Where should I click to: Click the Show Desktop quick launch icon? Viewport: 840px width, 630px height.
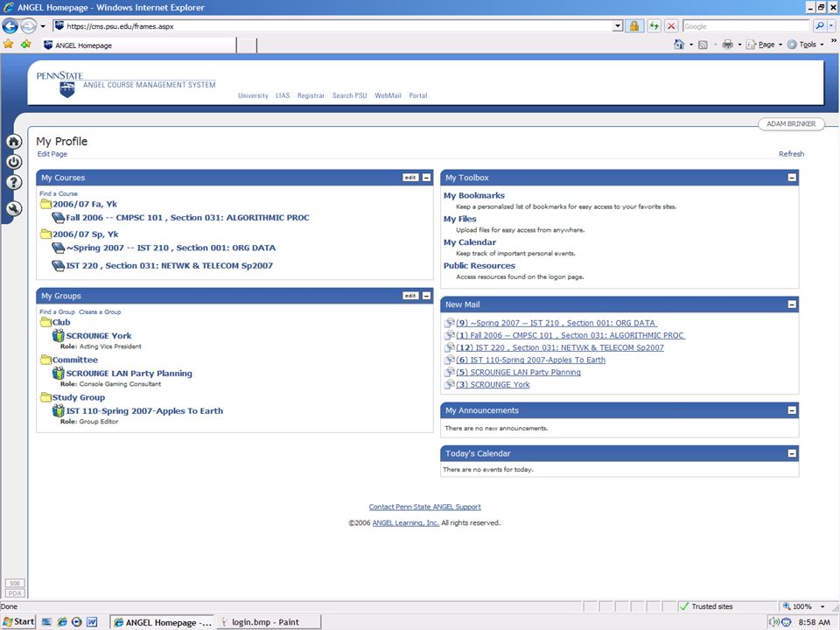[x=47, y=622]
